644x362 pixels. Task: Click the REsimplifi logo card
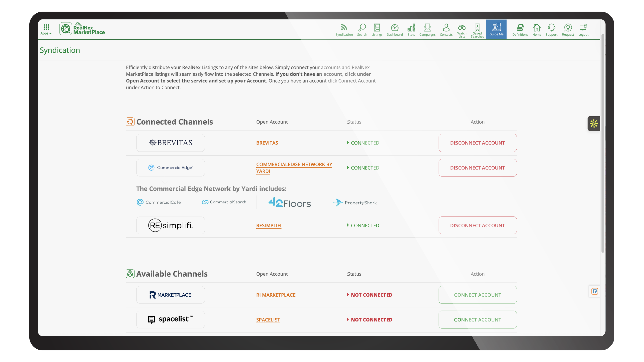[170, 225]
